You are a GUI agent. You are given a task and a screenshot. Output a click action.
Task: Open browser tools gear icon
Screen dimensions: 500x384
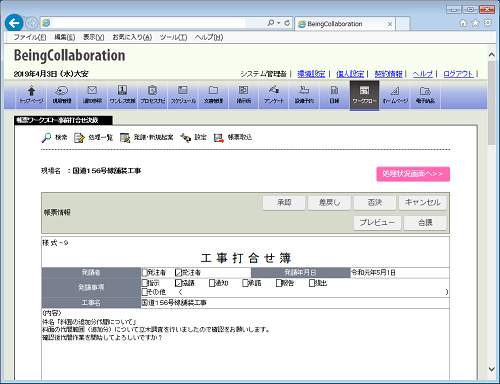point(488,23)
